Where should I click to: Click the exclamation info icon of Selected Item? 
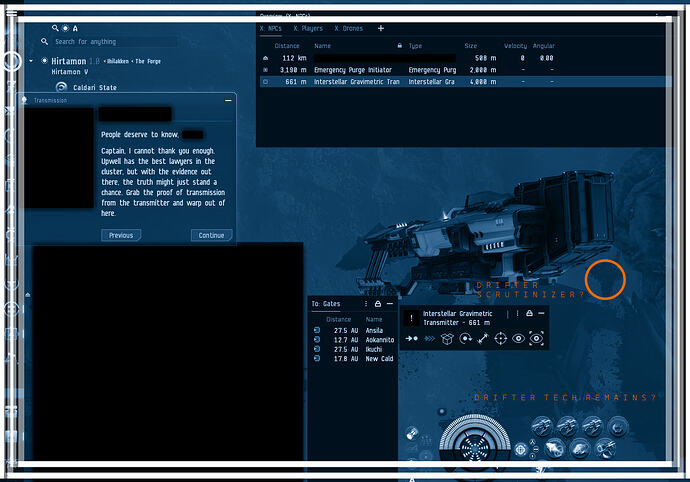[411, 318]
